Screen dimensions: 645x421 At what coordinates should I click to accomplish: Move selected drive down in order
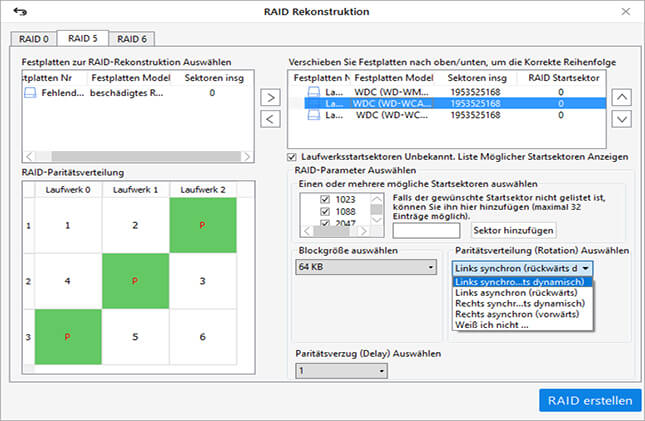(x=621, y=119)
